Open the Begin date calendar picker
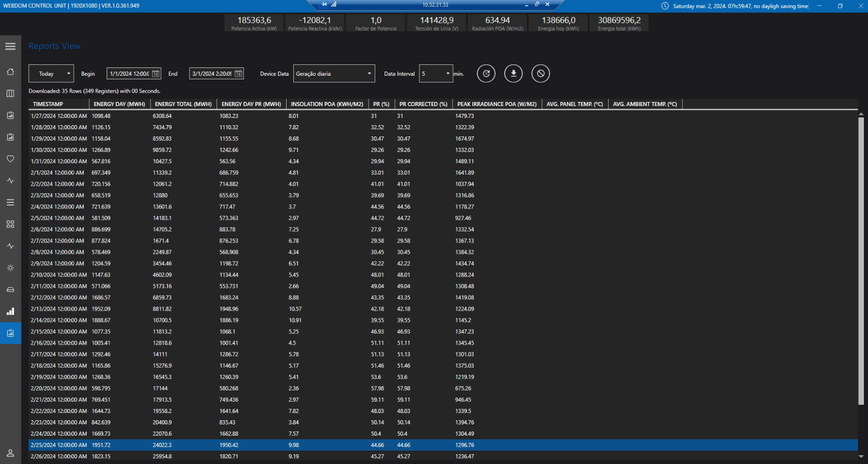 (x=156, y=74)
